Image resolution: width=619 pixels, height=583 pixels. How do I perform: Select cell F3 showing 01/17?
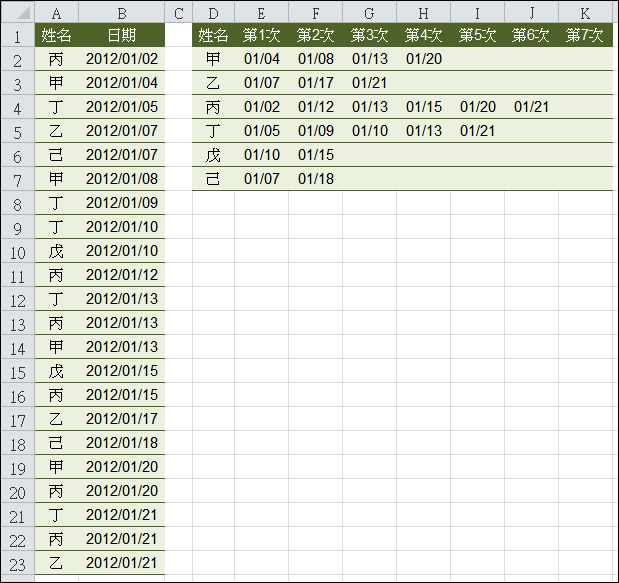[315, 83]
